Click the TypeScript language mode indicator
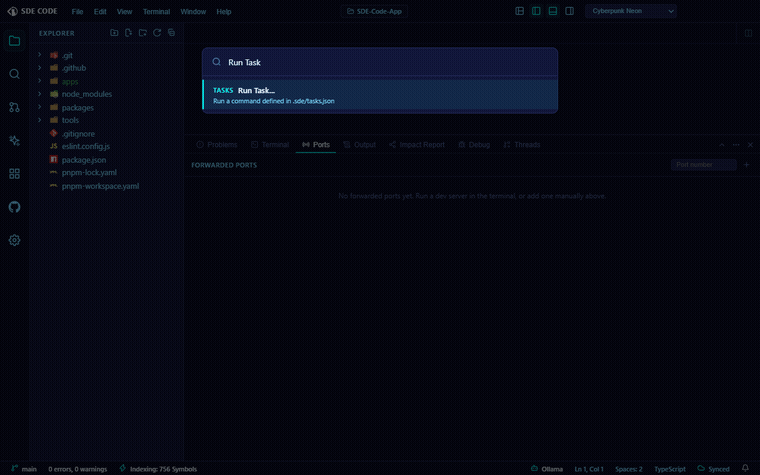 point(670,469)
